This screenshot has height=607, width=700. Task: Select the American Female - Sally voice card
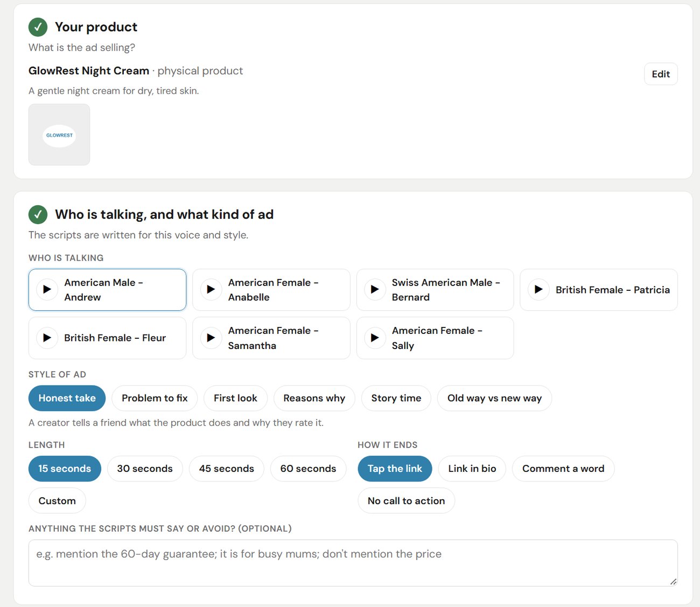point(435,338)
